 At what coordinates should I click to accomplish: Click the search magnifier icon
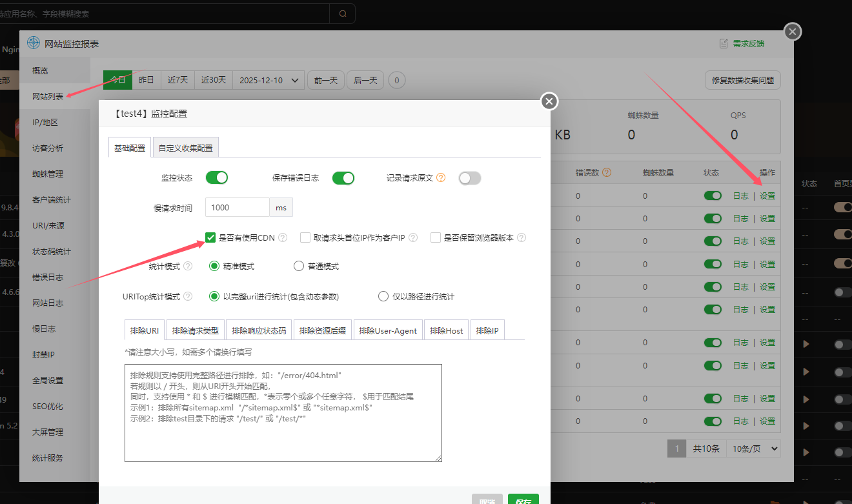(x=343, y=14)
